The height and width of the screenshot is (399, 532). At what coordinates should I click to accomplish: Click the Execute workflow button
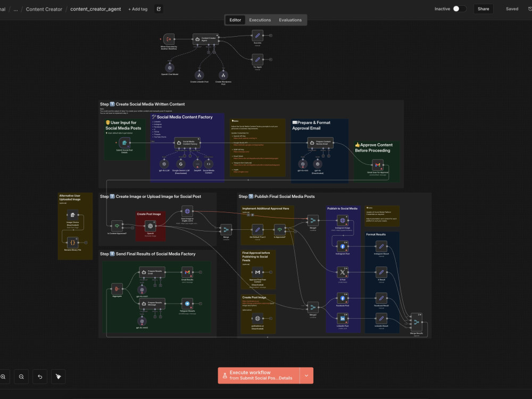[x=259, y=376]
